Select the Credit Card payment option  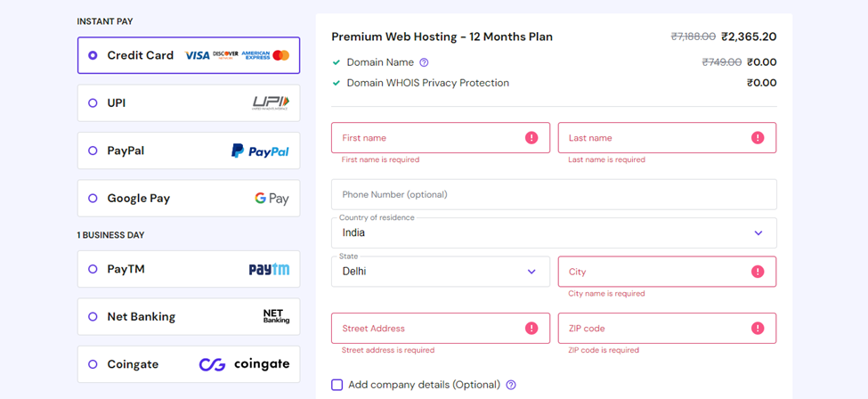pos(189,55)
